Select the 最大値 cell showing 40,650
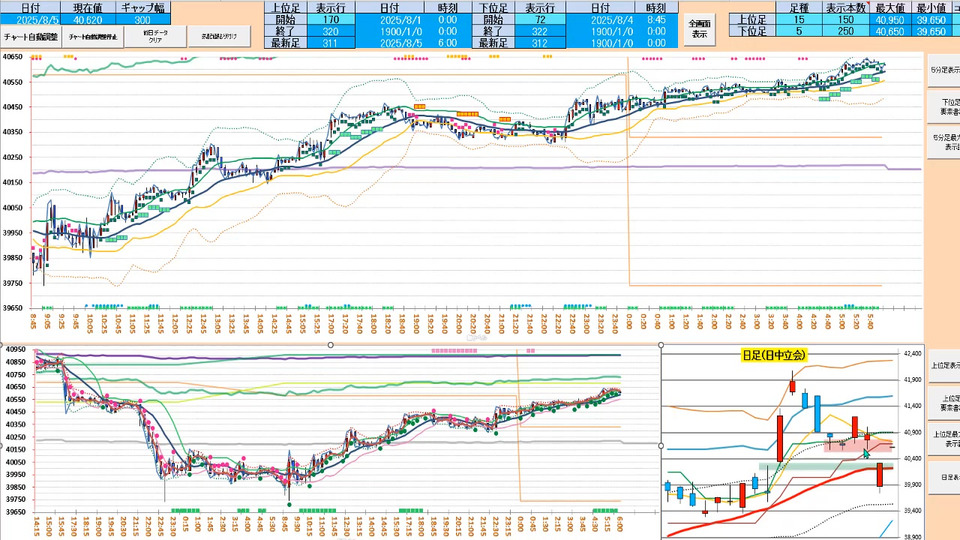This screenshot has width=960, height=540. pyautogui.click(x=890, y=31)
